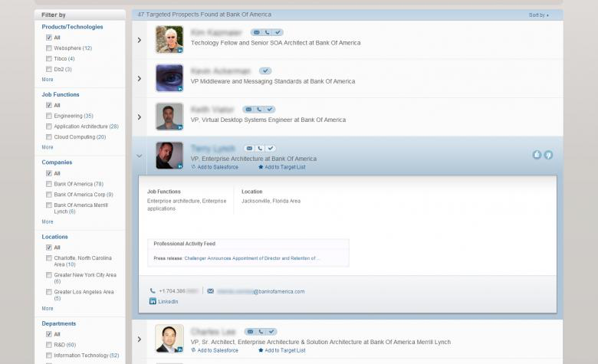
Task: Click Salesforce icon under Sr. Architect prospect
Action: pos(193,350)
